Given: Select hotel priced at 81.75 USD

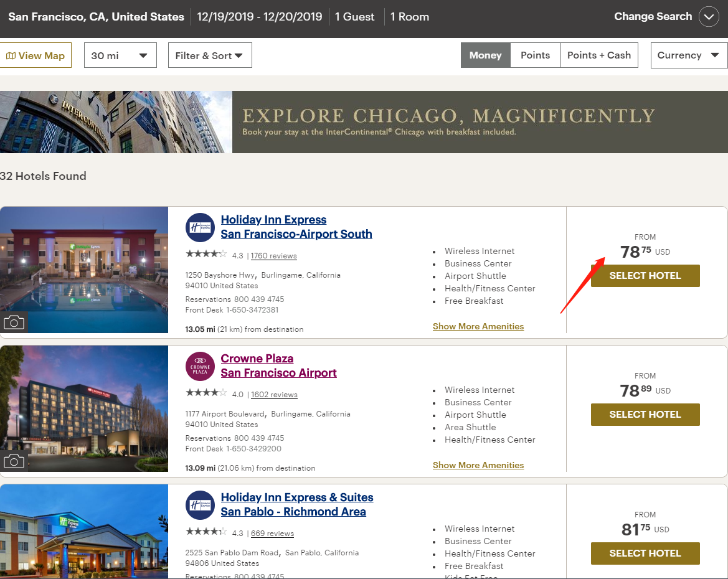Looking at the screenshot, I should tap(645, 553).
